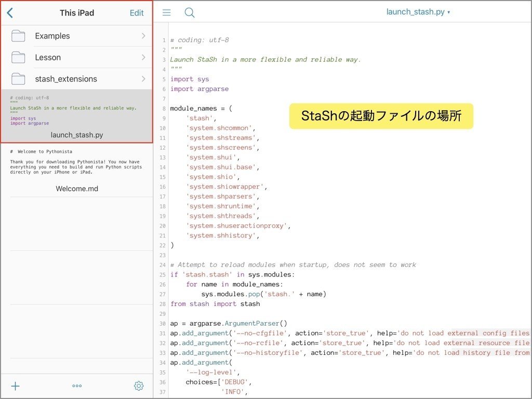Click the stash_extensions folder icon
The width and height of the screenshot is (532, 399).
point(18,78)
